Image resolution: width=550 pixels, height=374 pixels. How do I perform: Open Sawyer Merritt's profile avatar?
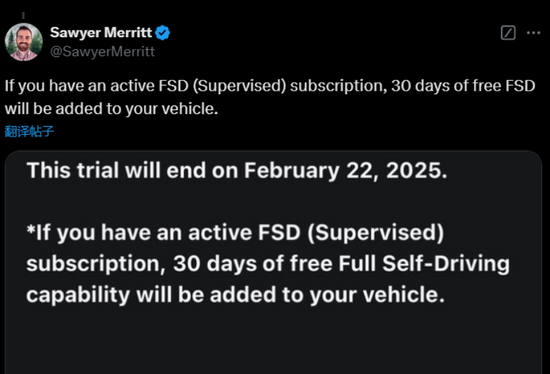(24, 42)
